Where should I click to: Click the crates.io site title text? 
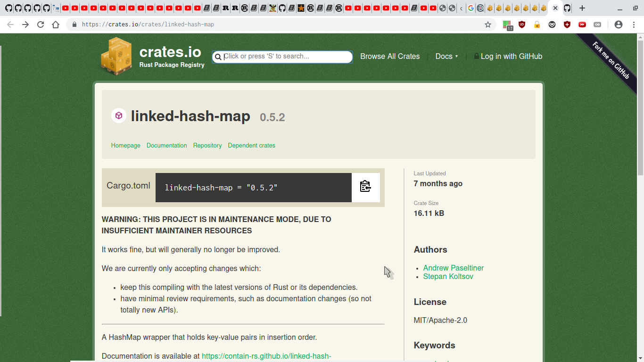[170, 52]
